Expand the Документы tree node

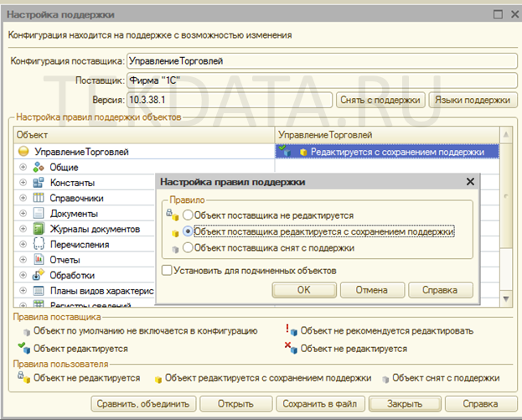[x=23, y=213]
